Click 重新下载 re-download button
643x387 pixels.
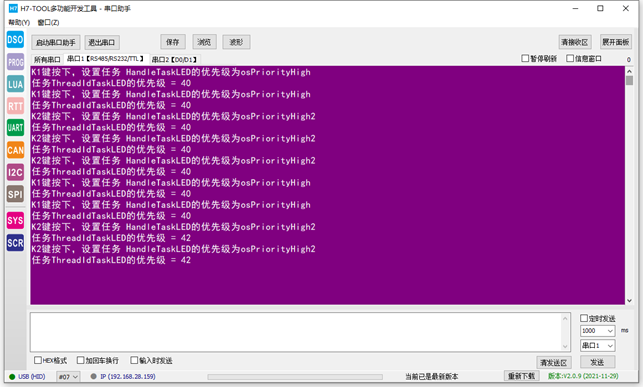point(521,376)
